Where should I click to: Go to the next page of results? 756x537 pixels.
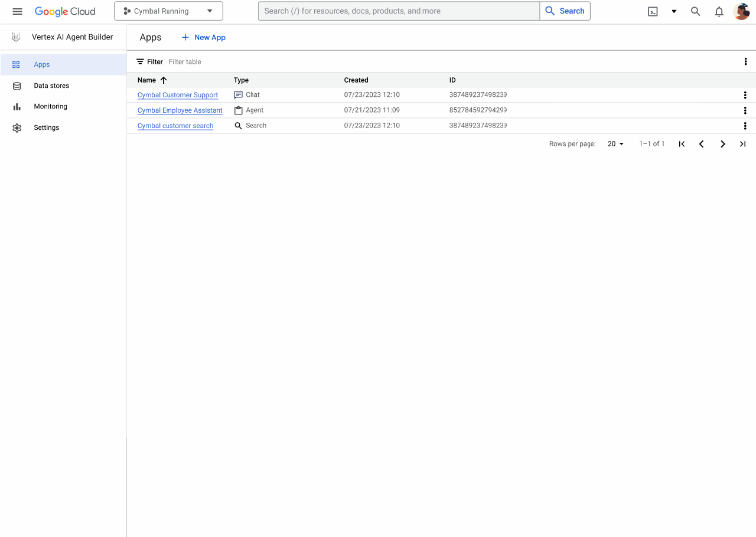pyautogui.click(x=723, y=143)
